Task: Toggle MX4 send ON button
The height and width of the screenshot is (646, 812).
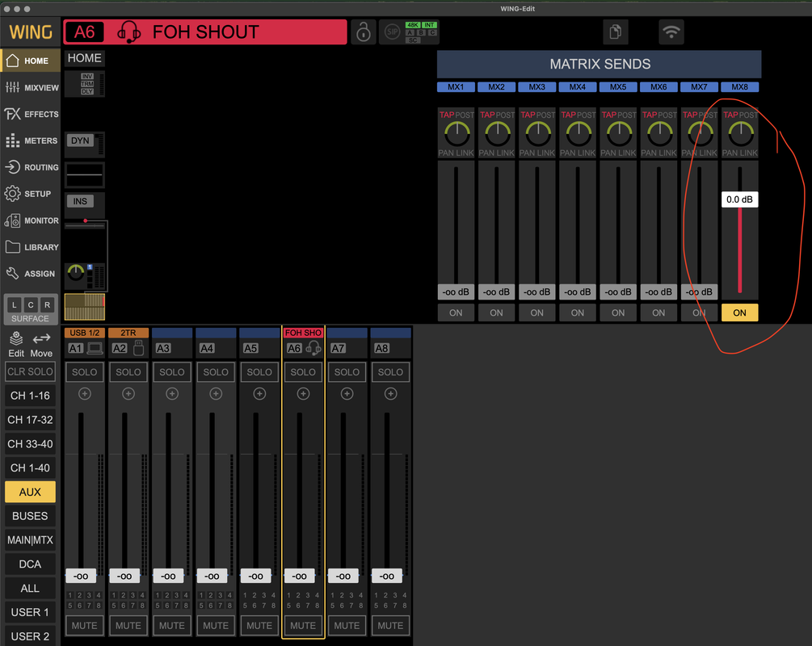Action: tap(578, 313)
